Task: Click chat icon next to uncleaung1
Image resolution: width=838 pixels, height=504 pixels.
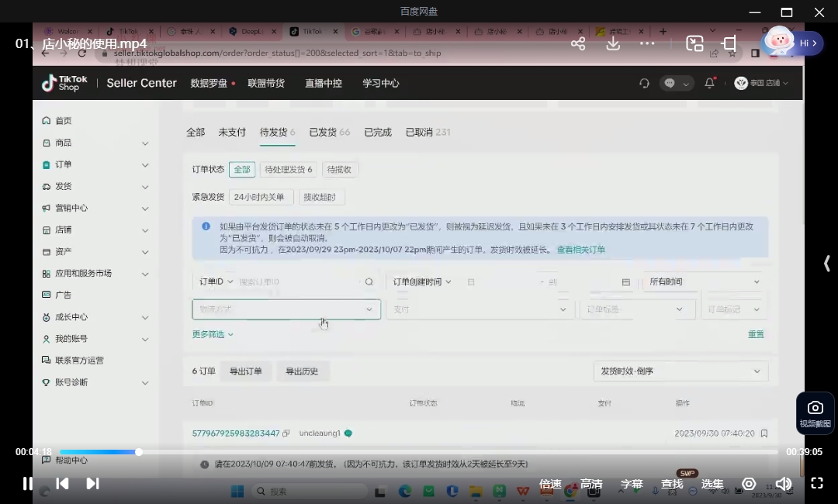Action: click(x=348, y=433)
